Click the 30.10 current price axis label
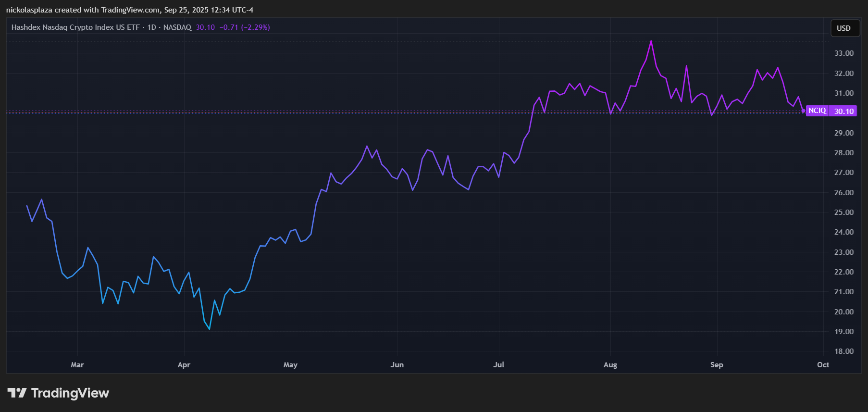 [843, 112]
